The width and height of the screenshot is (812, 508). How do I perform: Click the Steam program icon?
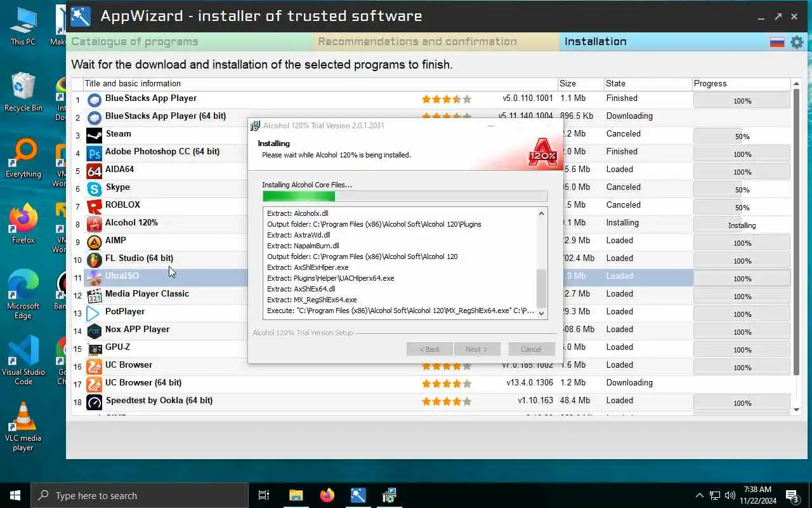pyautogui.click(x=94, y=135)
